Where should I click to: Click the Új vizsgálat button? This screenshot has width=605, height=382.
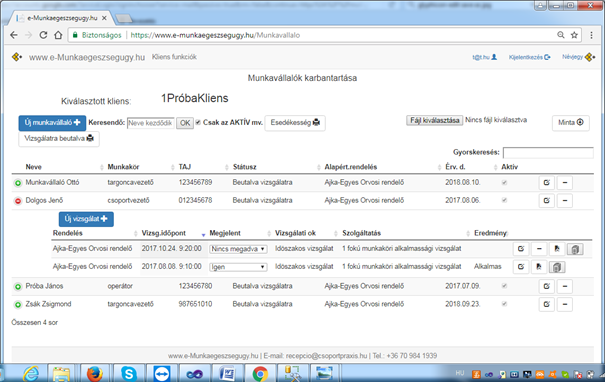(86, 219)
